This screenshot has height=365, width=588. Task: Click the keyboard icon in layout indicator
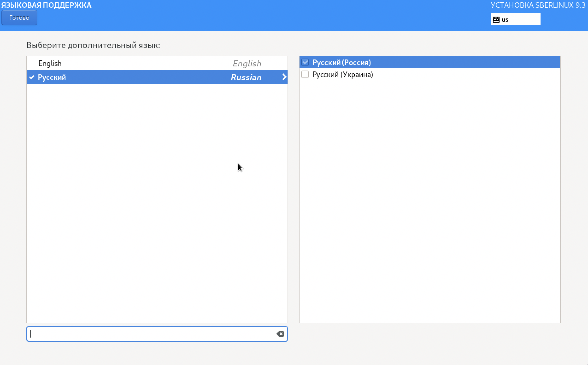(496, 20)
